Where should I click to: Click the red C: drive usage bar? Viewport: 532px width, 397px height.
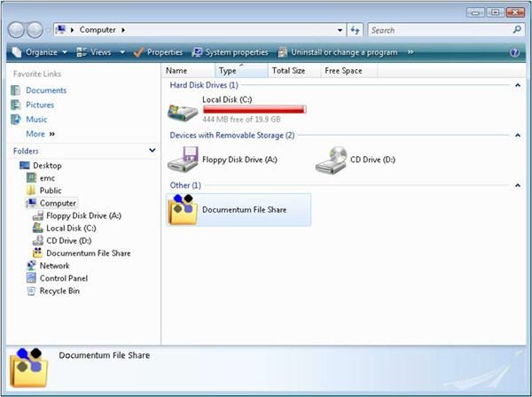(254, 109)
